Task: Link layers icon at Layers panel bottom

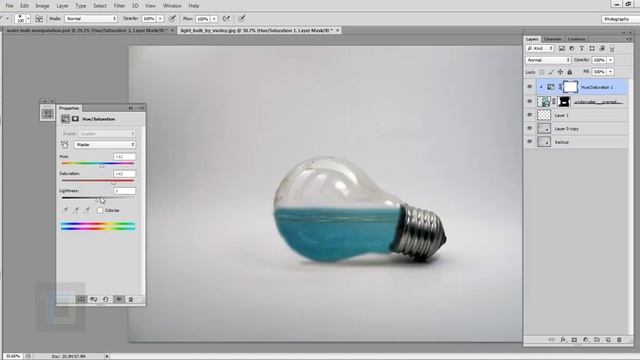Action: click(x=551, y=340)
